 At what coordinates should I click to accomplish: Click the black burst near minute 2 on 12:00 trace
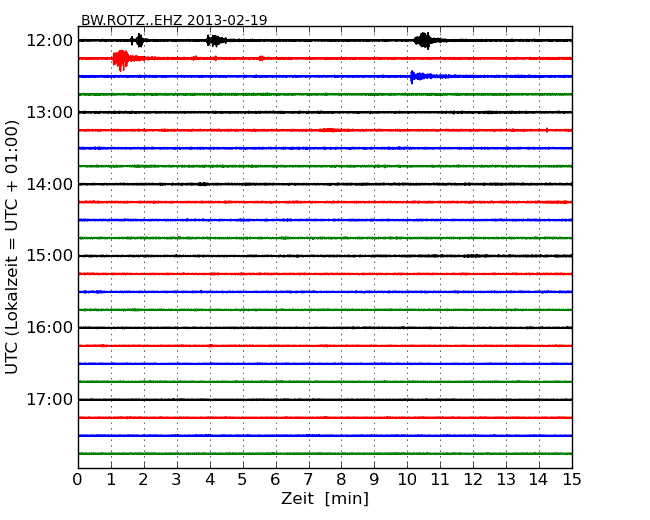click(x=138, y=40)
